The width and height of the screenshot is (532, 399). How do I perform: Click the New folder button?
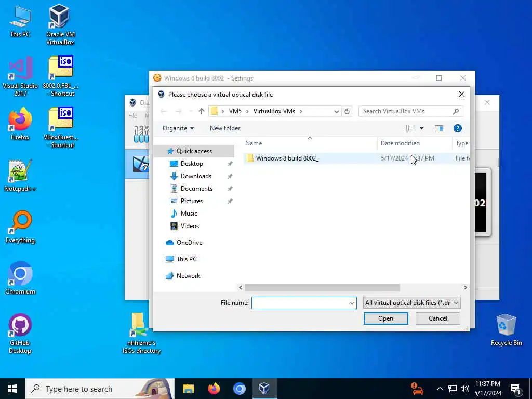coord(225,128)
